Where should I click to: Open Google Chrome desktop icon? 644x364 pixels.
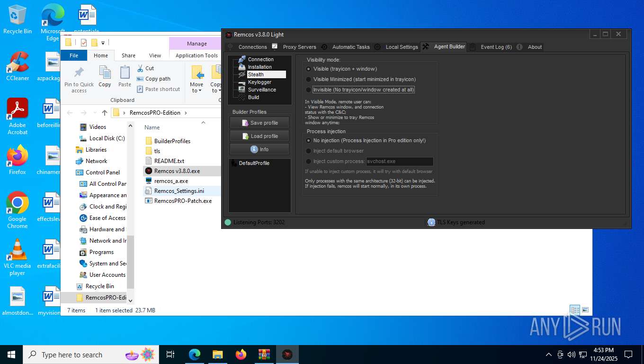click(18, 210)
